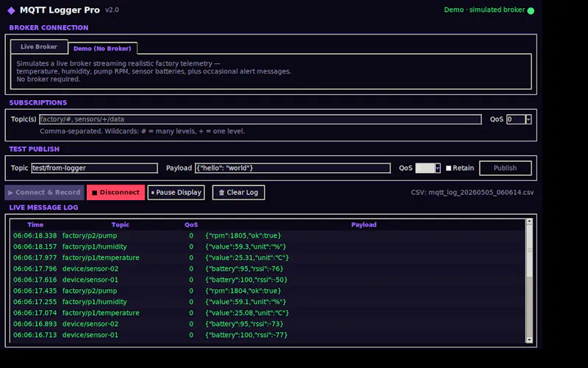This screenshot has width=588, height=368.
Task: Click payload {"battery":95,"rssi":-76}
Action: [244, 269]
